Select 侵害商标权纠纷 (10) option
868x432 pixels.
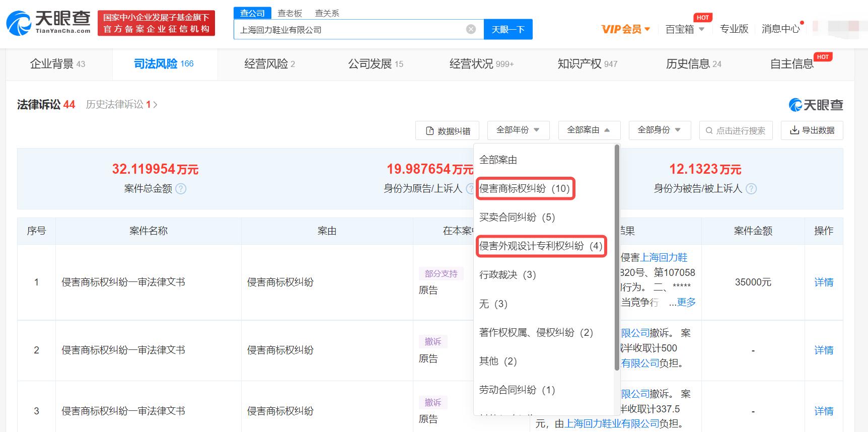(525, 188)
